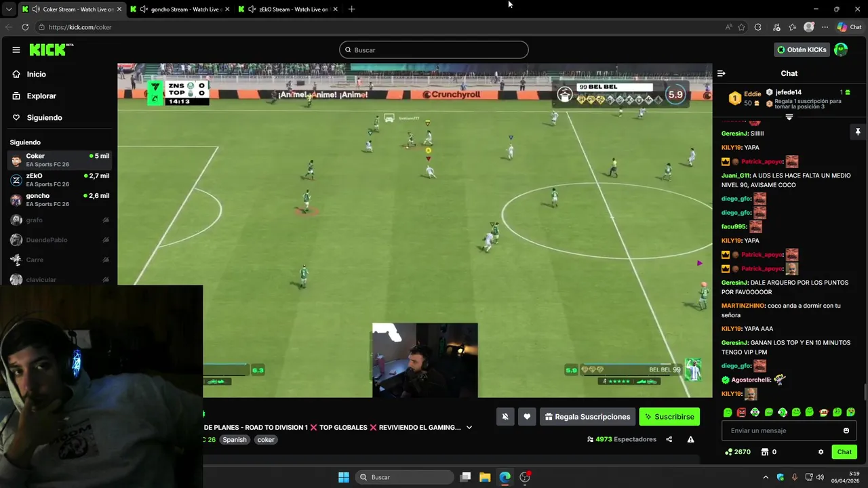Click Obtén KICKs button
The height and width of the screenshot is (488, 868).
pos(802,49)
